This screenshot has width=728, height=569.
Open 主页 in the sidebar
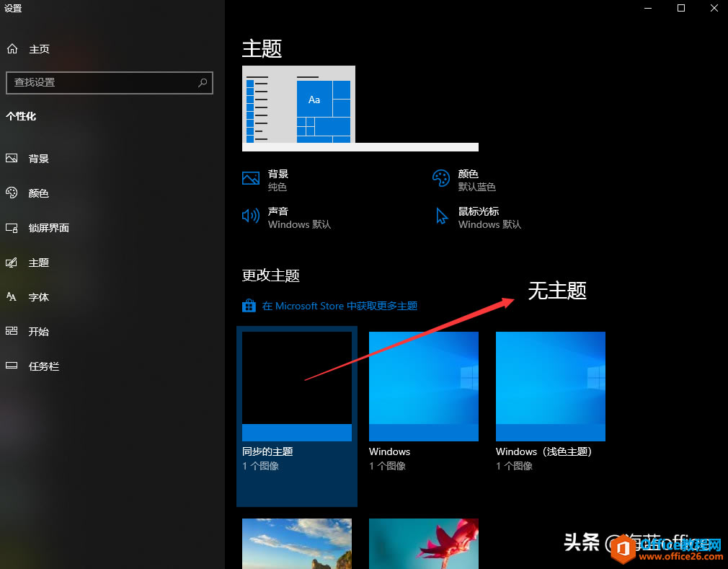112,49
